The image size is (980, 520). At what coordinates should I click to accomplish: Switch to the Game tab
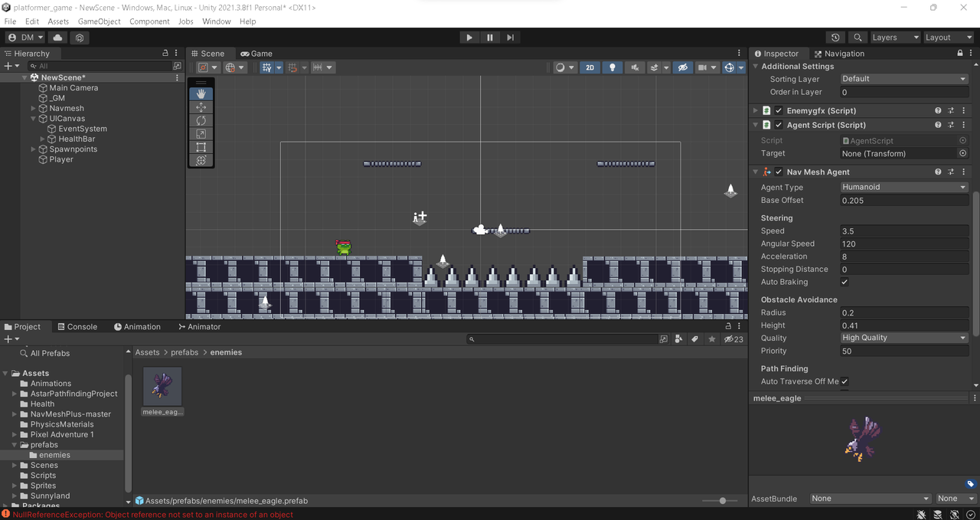[x=256, y=54]
